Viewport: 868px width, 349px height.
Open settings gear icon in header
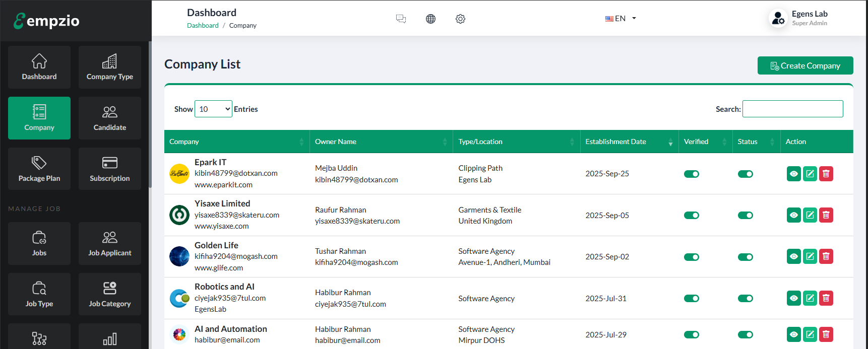coord(460,19)
